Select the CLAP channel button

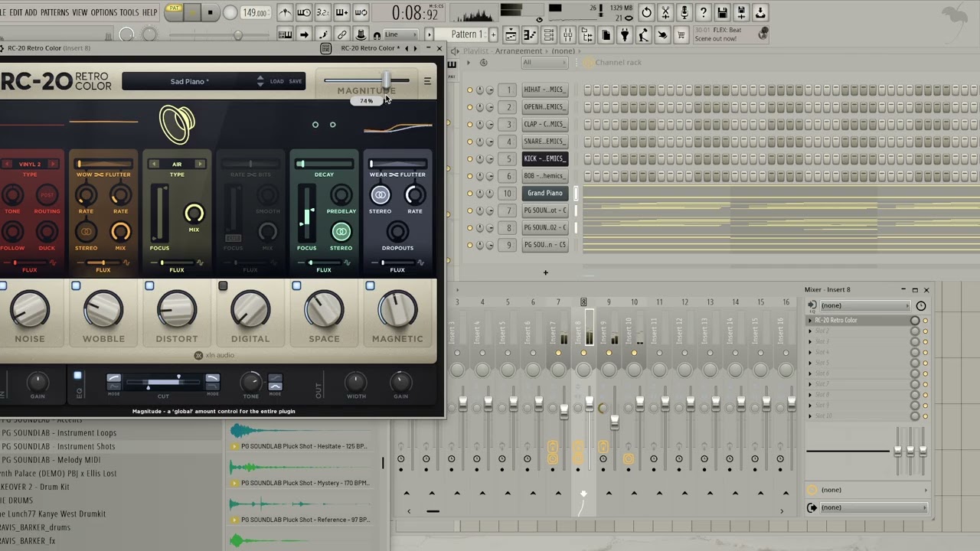click(x=544, y=124)
